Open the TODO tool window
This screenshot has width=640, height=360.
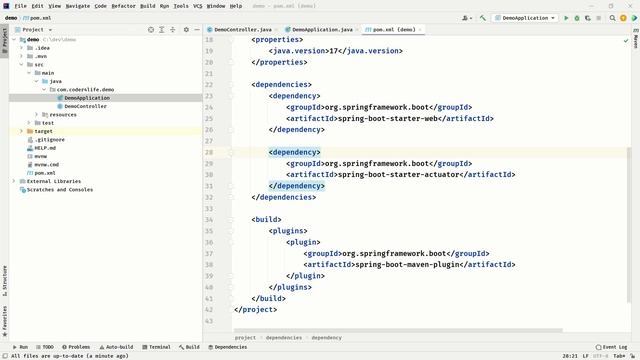click(x=45, y=347)
